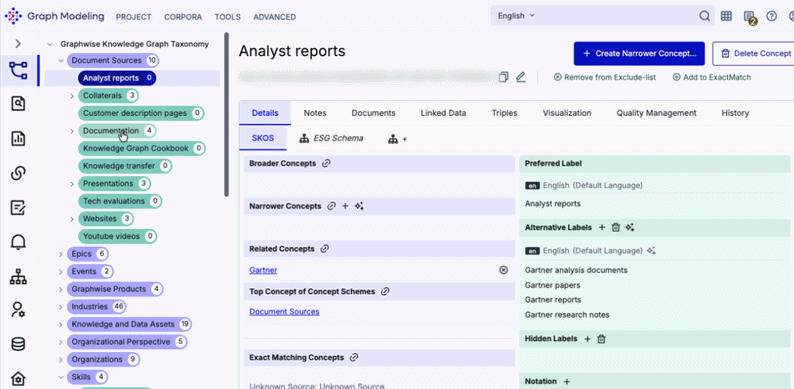The height and width of the screenshot is (389, 794).
Task: Select Youtube videos concept in tree
Action: (117, 236)
